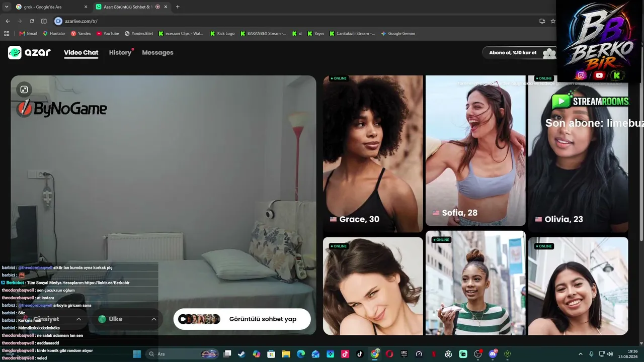This screenshot has width=644, height=362.
Task: Open the Windows Start menu
Action: (x=137, y=354)
